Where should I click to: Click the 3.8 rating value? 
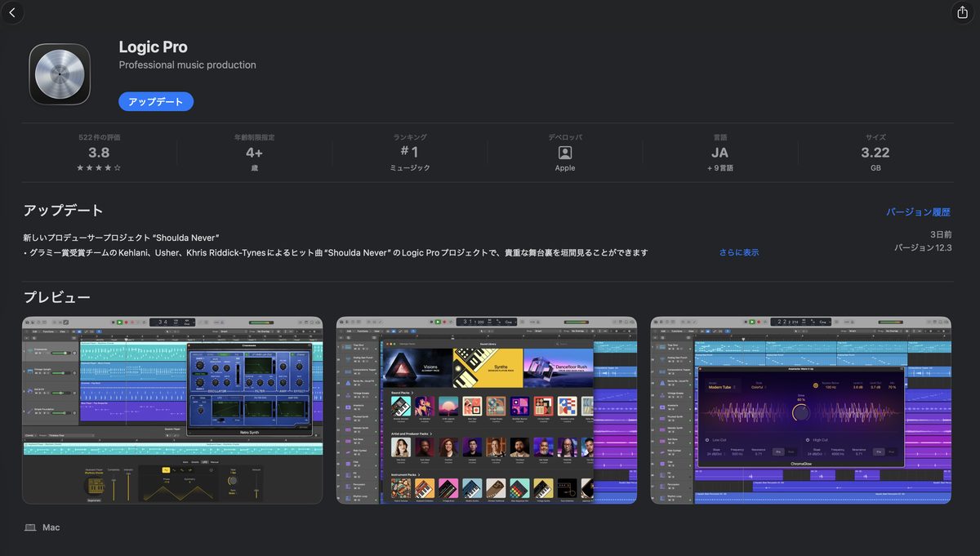coord(99,153)
